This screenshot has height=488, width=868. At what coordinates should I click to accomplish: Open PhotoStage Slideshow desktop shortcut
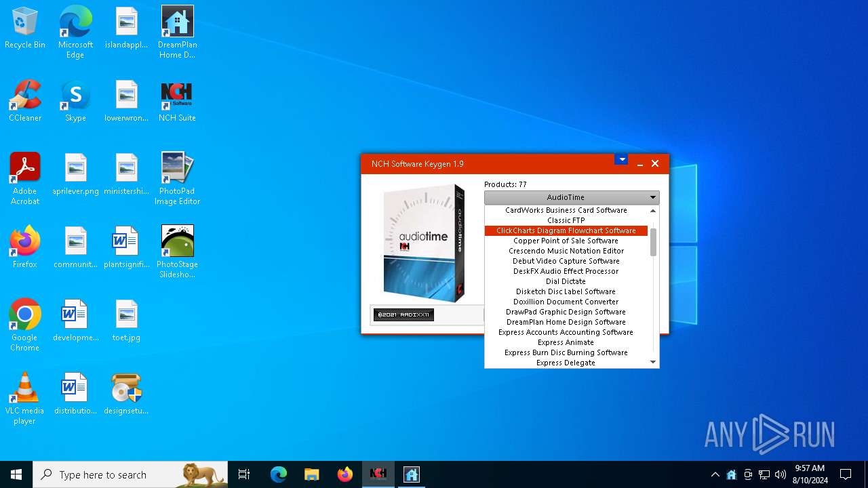[x=177, y=252]
